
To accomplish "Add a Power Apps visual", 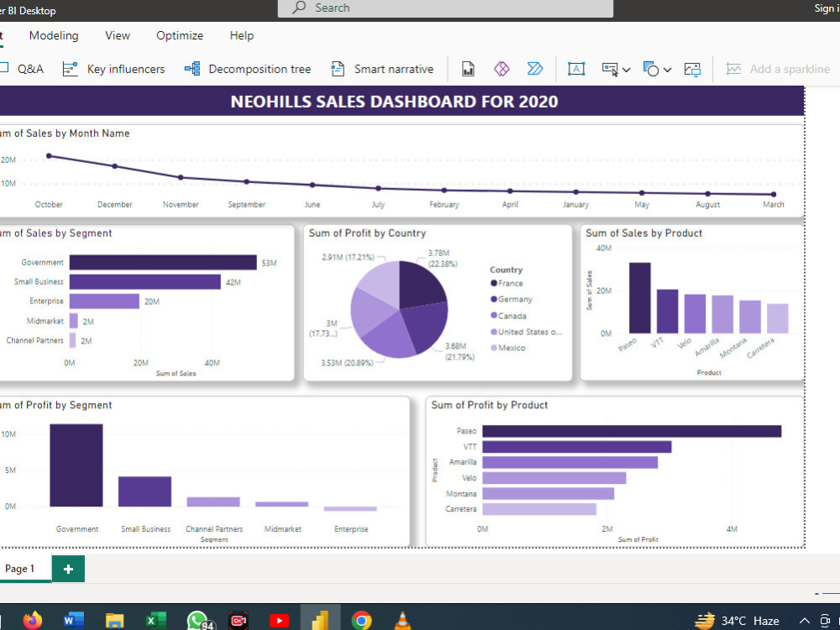I will pos(501,69).
